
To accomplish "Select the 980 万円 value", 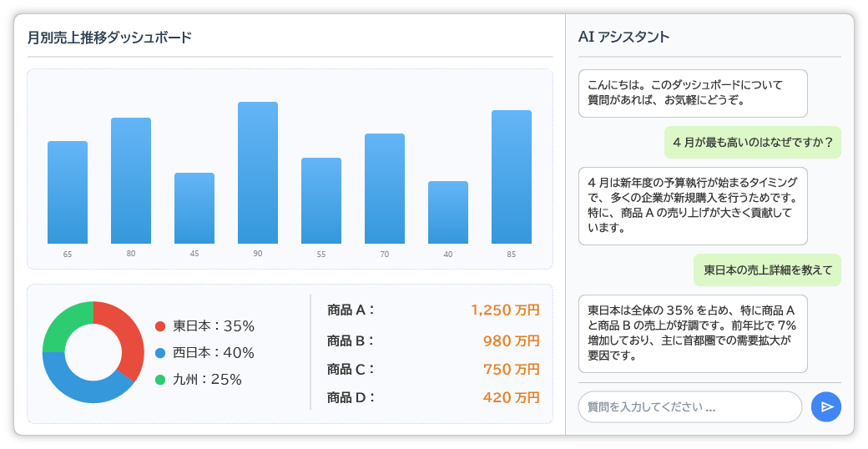I will [511, 341].
